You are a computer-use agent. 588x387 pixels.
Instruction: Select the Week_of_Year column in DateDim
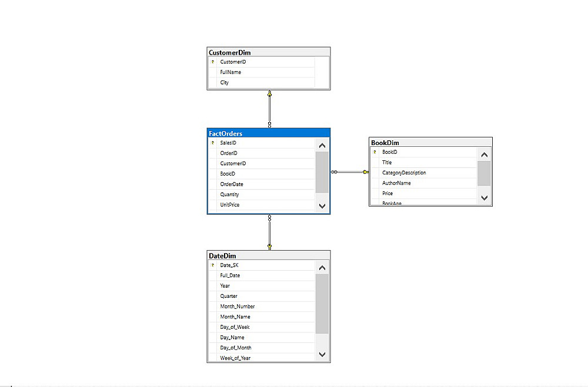pos(262,358)
